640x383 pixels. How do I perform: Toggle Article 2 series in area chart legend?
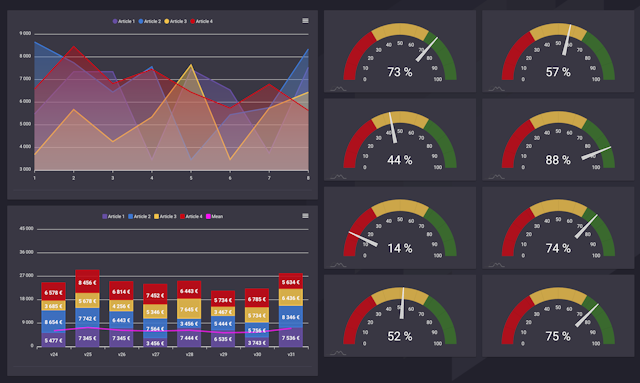[150, 21]
